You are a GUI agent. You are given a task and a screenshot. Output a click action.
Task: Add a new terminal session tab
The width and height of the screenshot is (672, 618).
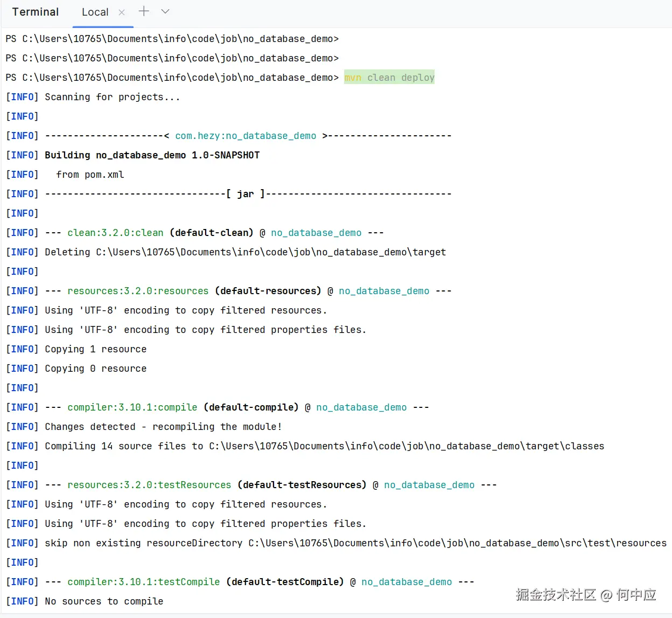coord(144,11)
